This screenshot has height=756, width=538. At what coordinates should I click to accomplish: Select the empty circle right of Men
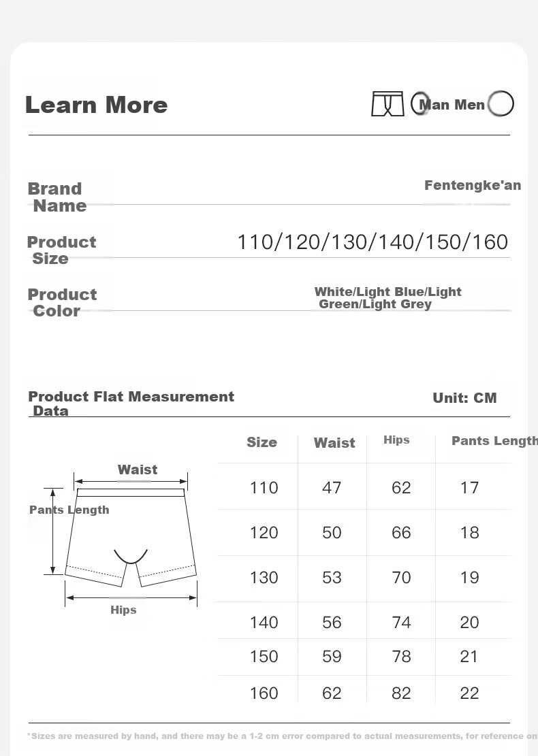501,103
